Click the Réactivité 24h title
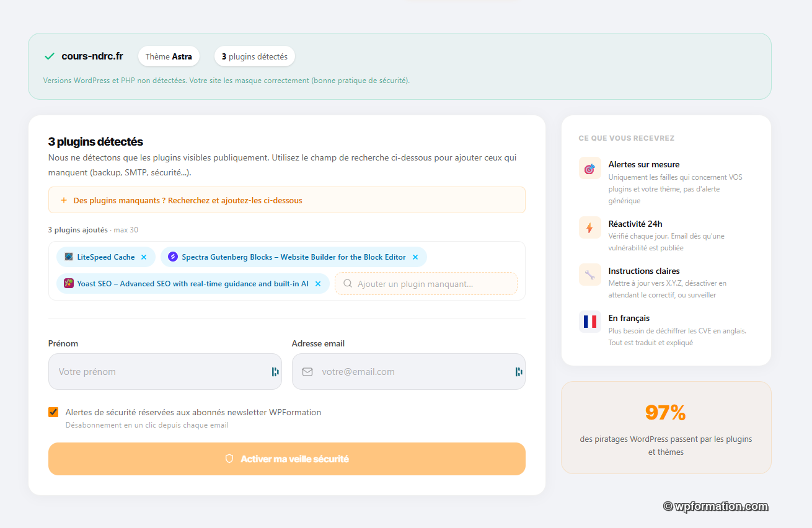812x528 pixels. click(635, 224)
